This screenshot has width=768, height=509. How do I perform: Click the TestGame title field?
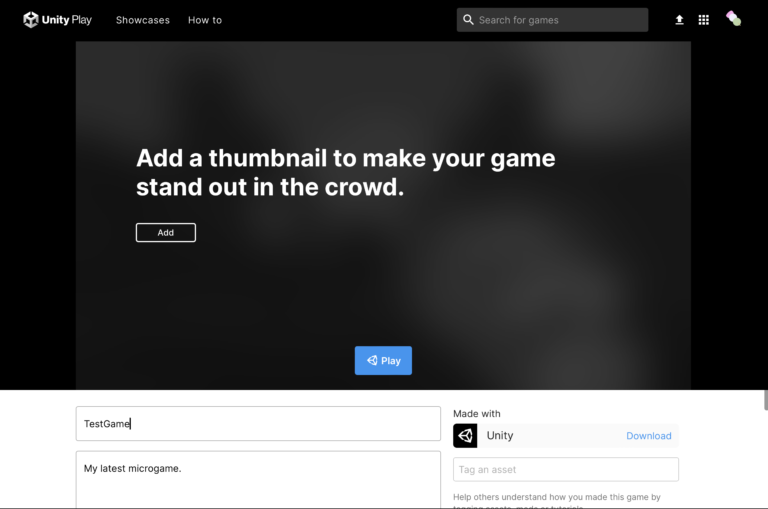pos(258,424)
